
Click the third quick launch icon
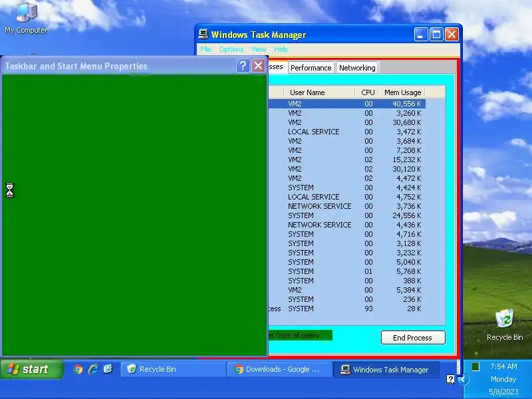coord(108,369)
